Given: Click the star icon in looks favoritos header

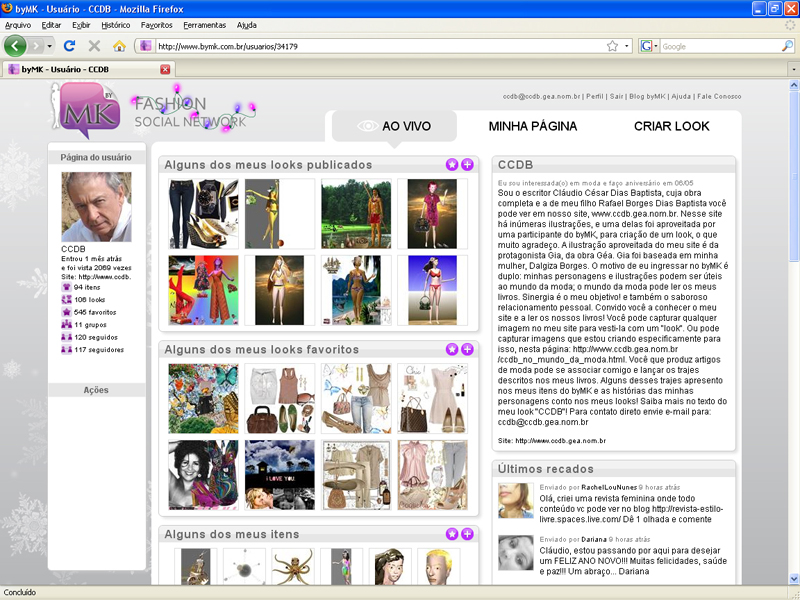Looking at the screenshot, I should (452, 349).
